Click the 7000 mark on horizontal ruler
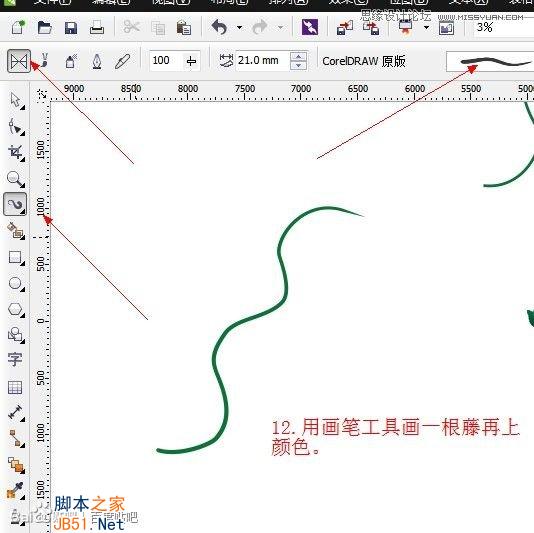Screen dimensions: 534x533 pos(301,89)
